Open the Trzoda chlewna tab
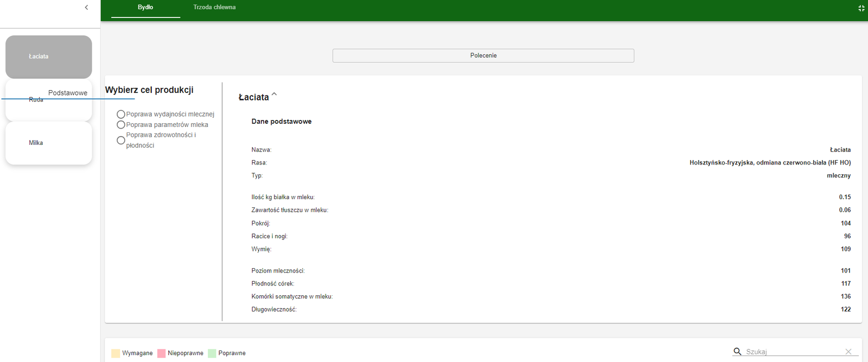This screenshot has width=868, height=362. point(214,8)
